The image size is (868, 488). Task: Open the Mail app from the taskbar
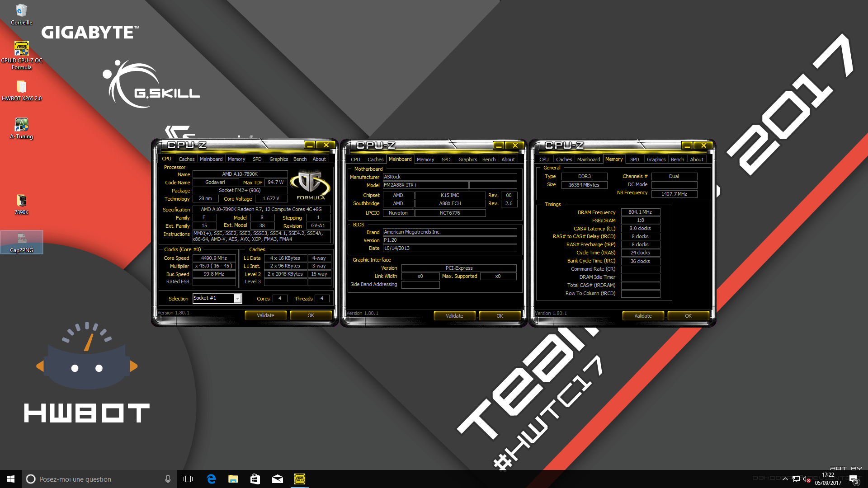pyautogui.click(x=278, y=479)
